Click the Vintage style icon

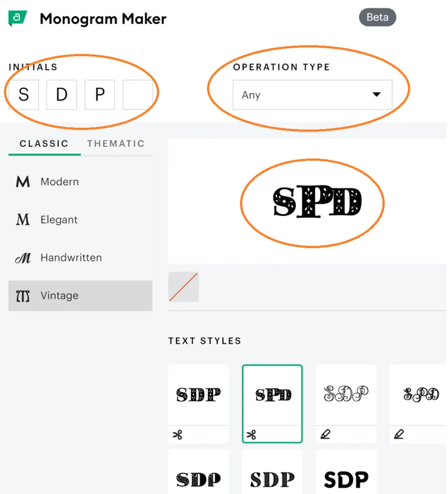pos(23,296)
